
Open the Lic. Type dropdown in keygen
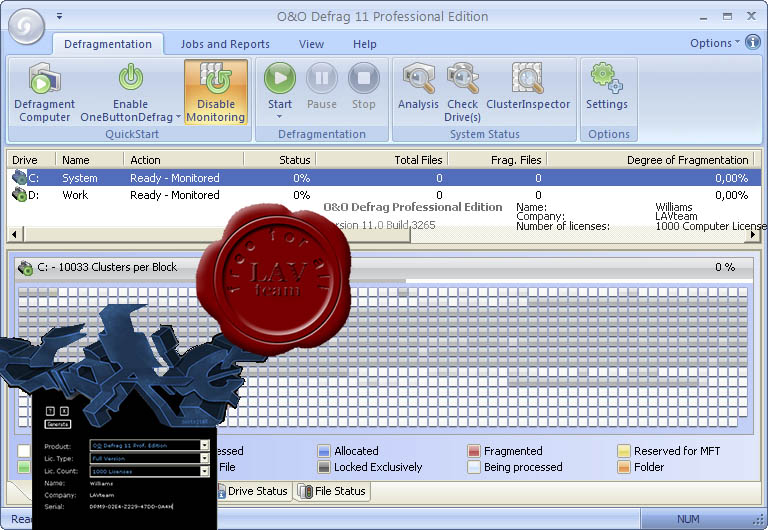[x=205, y=458]
